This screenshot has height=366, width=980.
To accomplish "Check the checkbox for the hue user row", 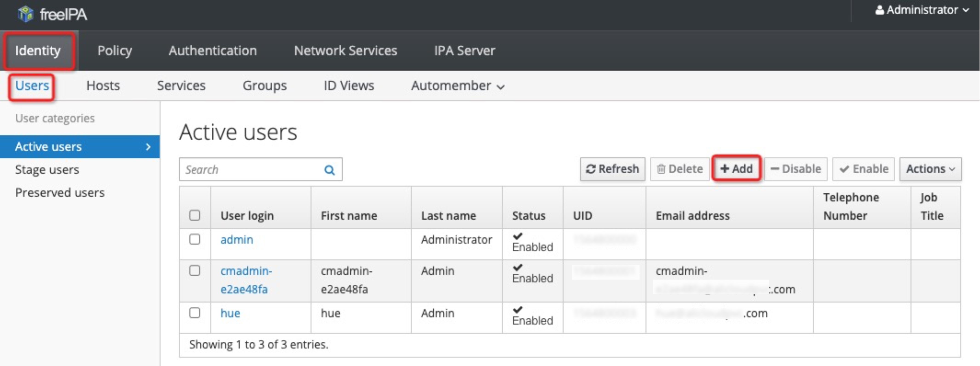I will (x=195, y=313).
